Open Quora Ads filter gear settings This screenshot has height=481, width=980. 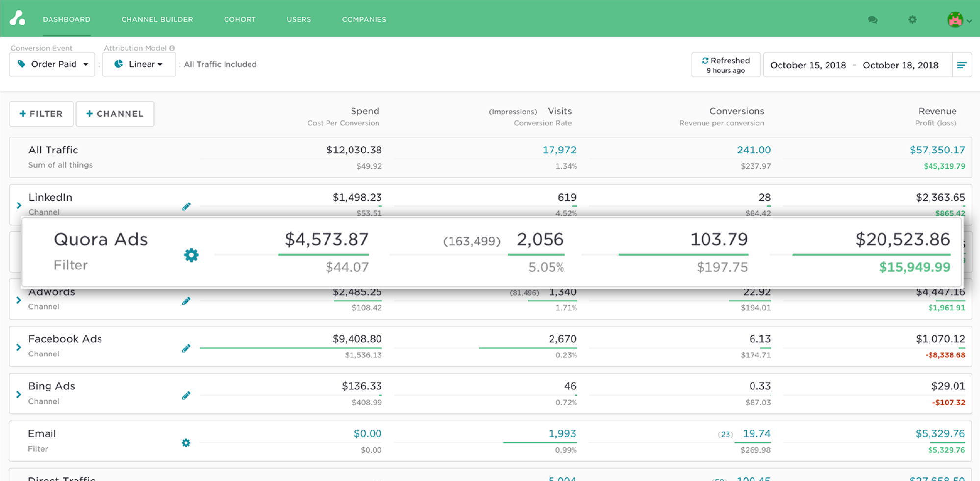pos(191,255)
